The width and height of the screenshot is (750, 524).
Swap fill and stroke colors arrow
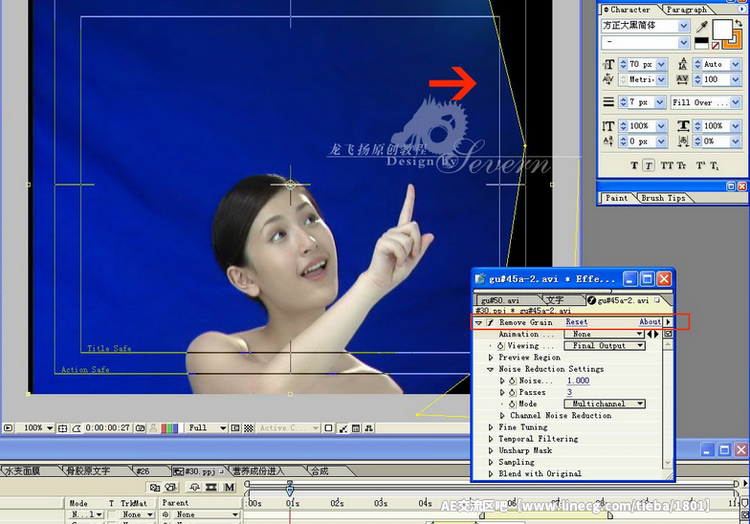click(738, 22)
